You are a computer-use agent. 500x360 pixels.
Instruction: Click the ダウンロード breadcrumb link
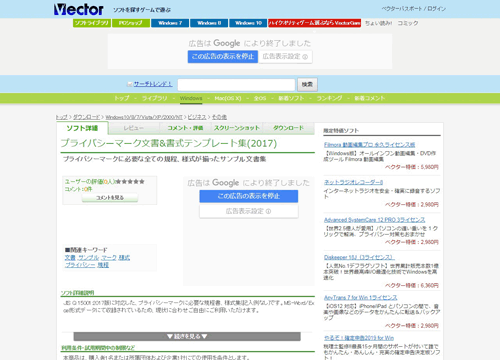[87, 117]
